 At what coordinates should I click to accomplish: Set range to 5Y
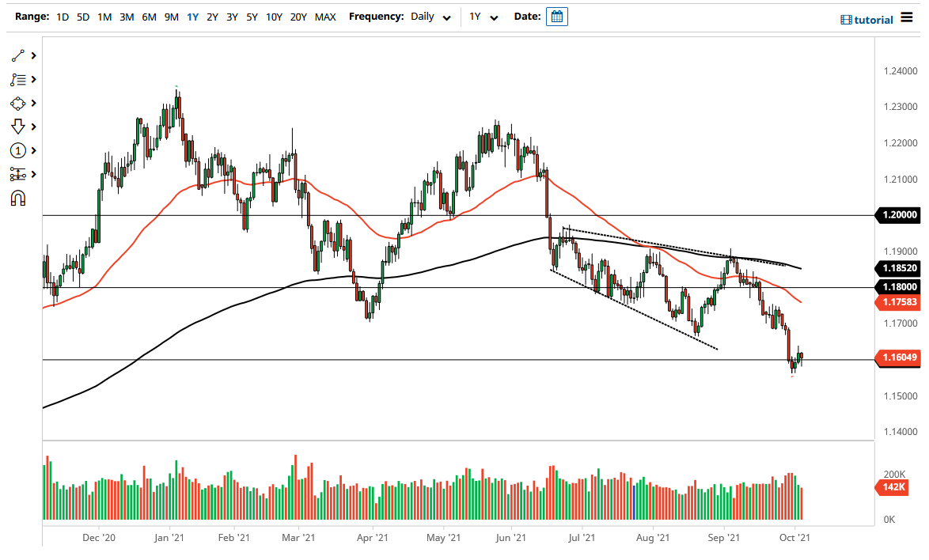(252, 17)
